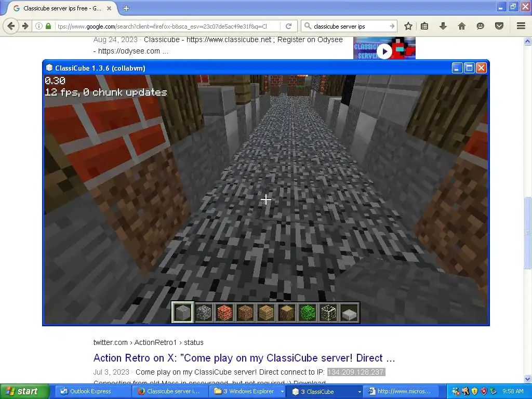The width and height of the screenshot is (532, 399).
Task: Show bookmarks list icon
Action: [424, 26]
